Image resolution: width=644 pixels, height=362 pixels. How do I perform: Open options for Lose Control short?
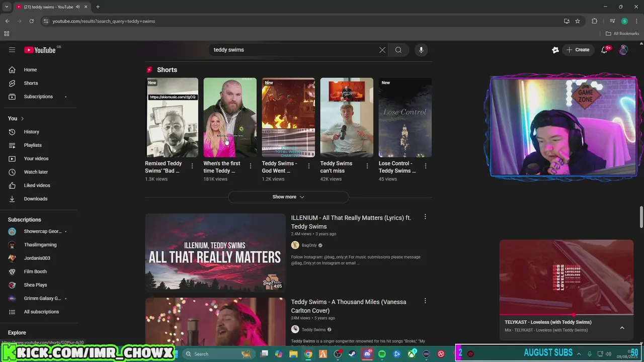426,166
